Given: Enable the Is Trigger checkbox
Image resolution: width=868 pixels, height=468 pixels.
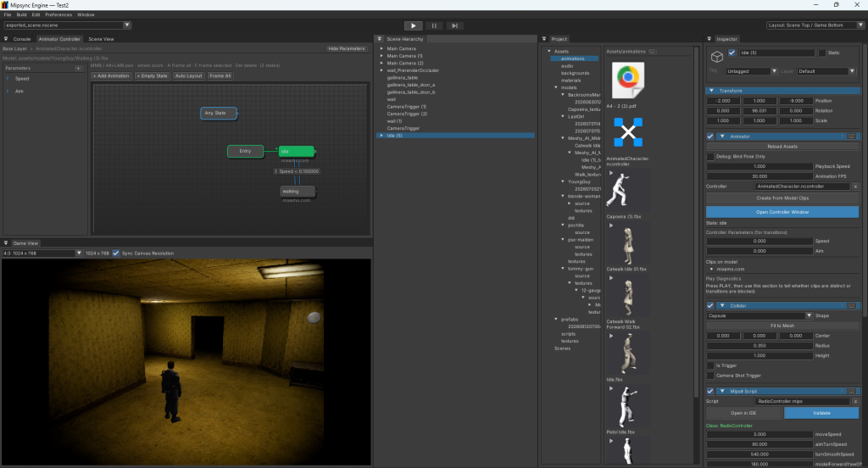Looking at the screenshot, I should (710, 365).
